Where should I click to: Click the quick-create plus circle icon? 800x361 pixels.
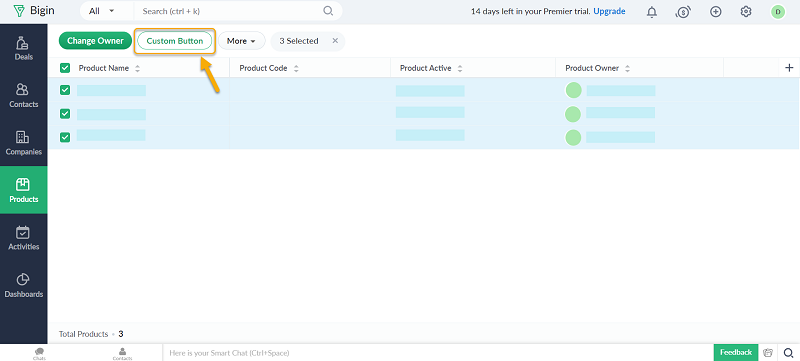[716, 12]
